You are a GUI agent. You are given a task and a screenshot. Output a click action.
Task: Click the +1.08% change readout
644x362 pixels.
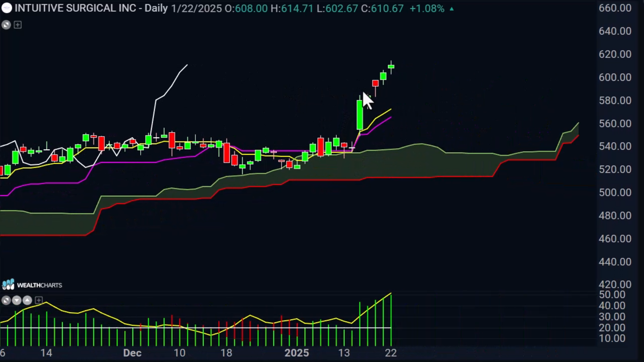(427, 8)
